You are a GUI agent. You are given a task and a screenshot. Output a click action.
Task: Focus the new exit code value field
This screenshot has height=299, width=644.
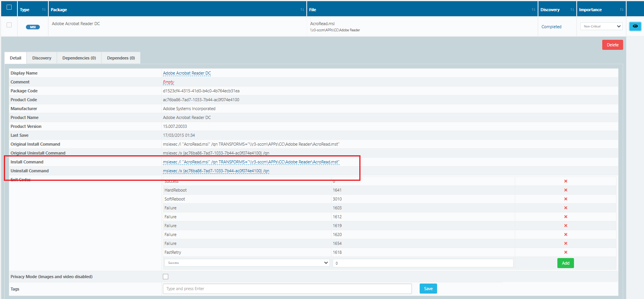[x=423, y=263]
